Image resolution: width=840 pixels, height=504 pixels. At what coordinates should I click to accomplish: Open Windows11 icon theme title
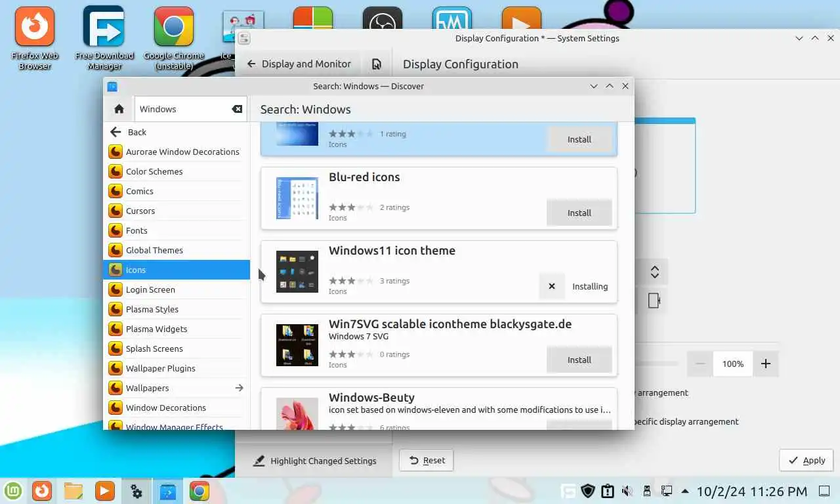point(392,250)
